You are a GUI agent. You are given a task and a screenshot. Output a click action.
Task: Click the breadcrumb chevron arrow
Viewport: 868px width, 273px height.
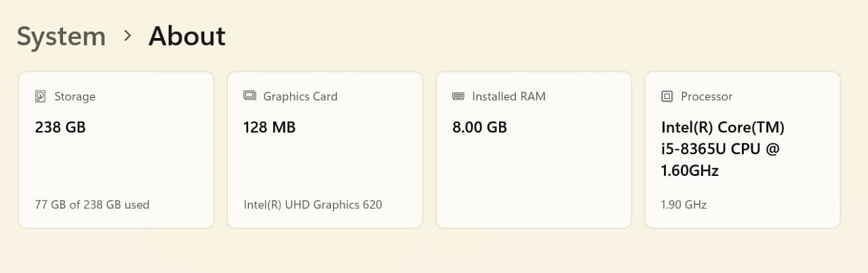coord(127,36)
